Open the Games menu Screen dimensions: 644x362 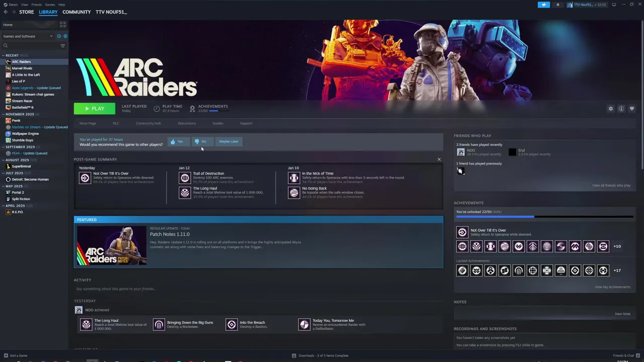click(x=50, y=5)
